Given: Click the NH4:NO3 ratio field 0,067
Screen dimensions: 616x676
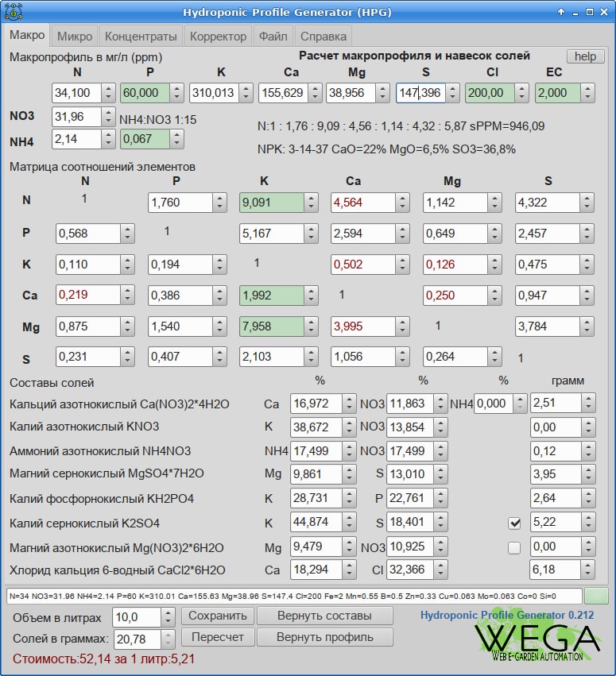Looking at the screenshot, I should coord(145,139).
